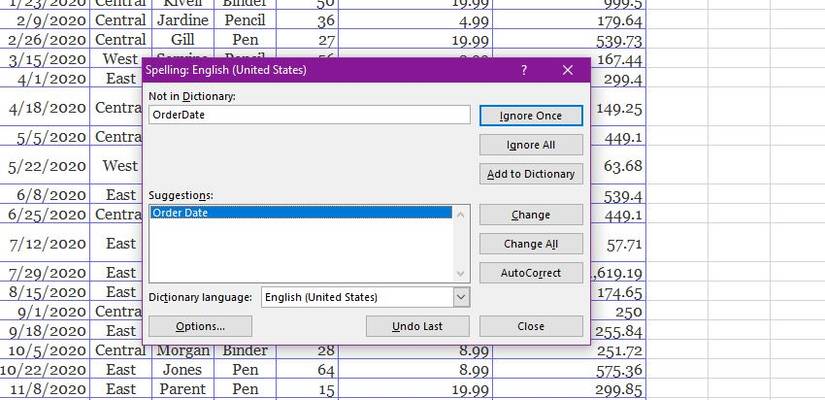Click Undo Last button

coord(417,326)
